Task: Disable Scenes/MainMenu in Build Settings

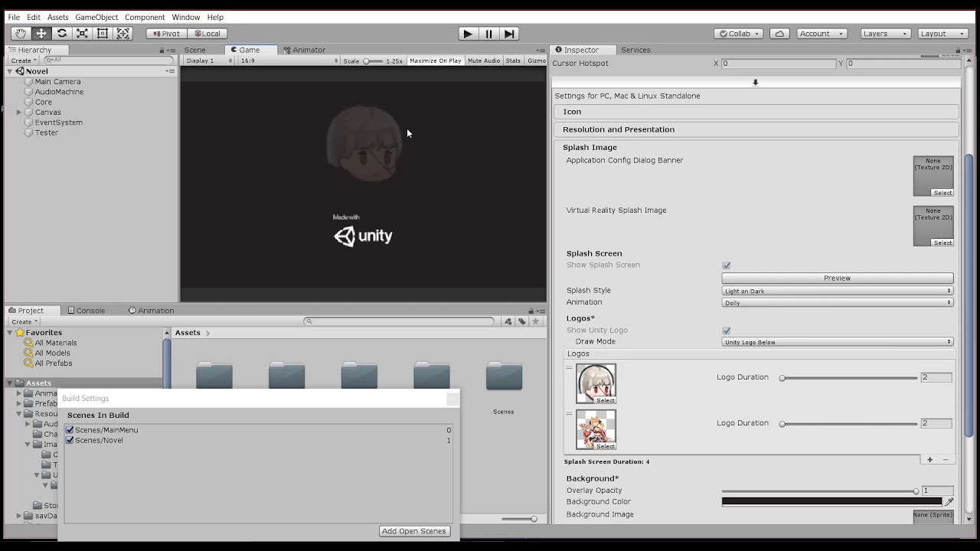Action: (x=70, y=430)
